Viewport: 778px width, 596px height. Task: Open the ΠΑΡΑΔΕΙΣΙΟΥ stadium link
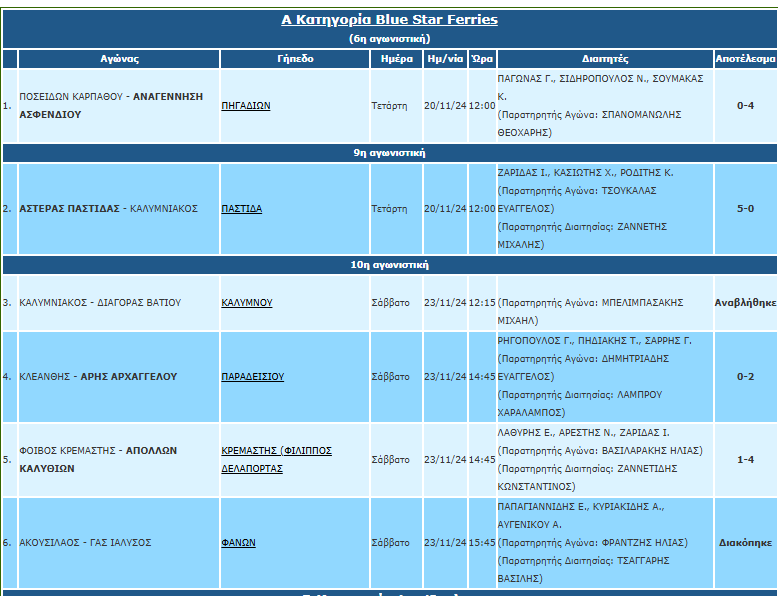click(x=253, y=377)
